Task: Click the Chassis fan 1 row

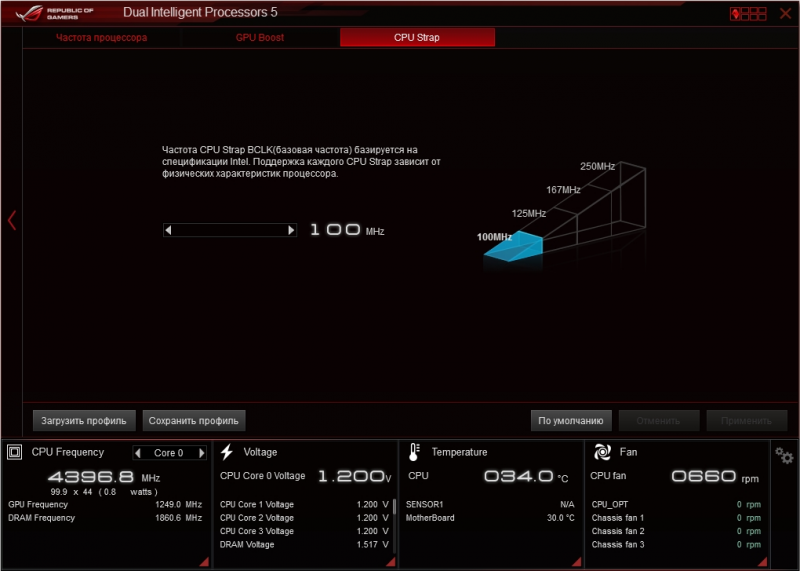Action: click(x=676, y=518)
